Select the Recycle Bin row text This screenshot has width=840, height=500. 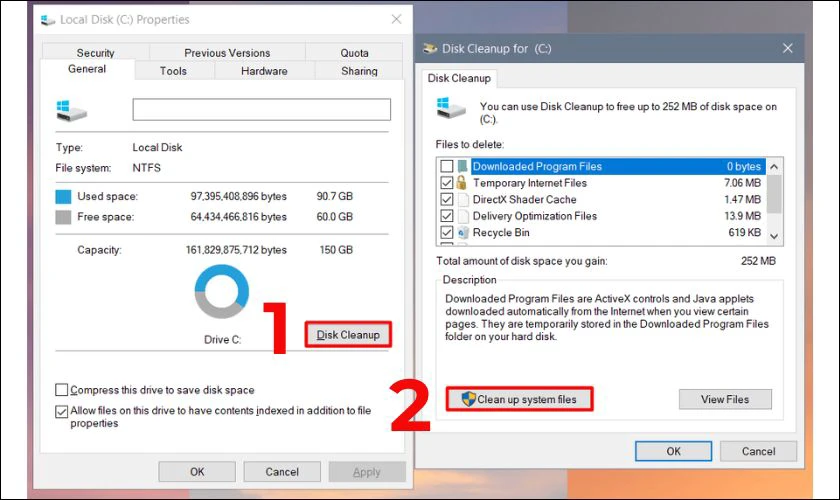[x=501, y=233]
